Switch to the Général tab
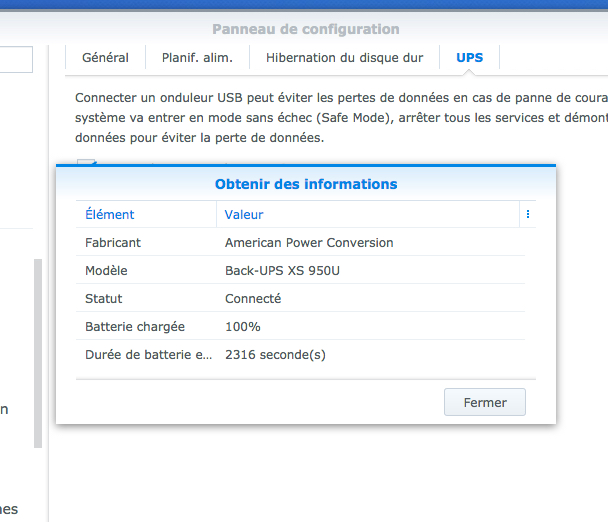 (x=105, y=58)
